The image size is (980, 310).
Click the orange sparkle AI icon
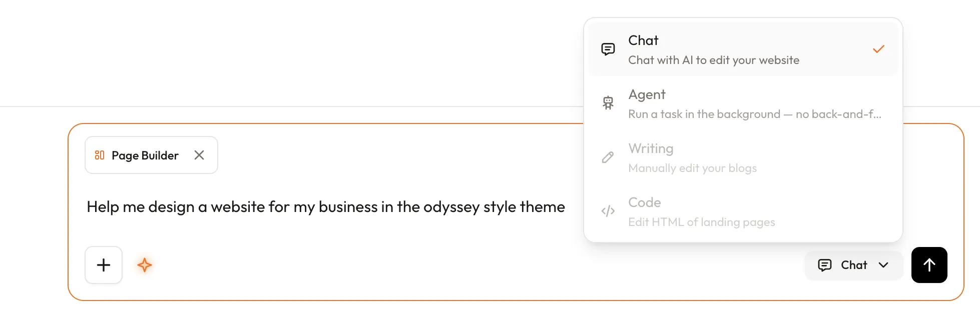pyautogui.click(x=144, y=265)
